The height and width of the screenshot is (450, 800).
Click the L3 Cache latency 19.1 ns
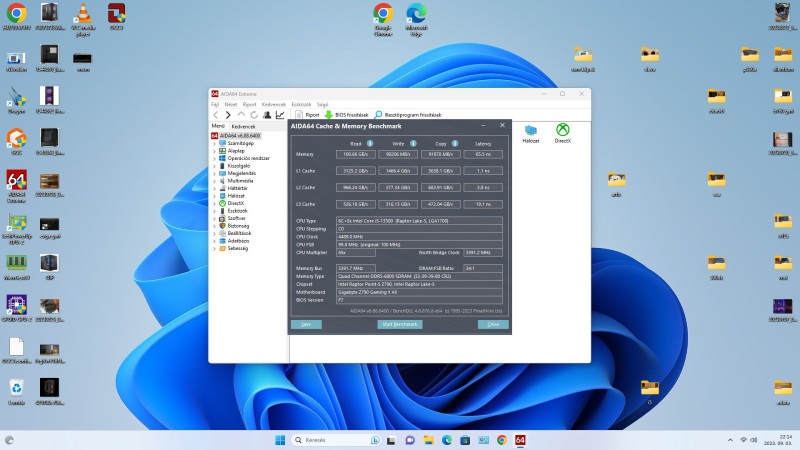click(x=483, y=204)
